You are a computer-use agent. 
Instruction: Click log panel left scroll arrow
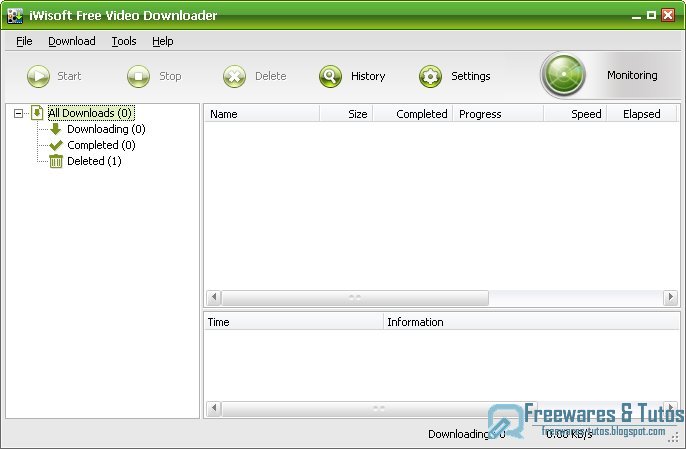214,409
